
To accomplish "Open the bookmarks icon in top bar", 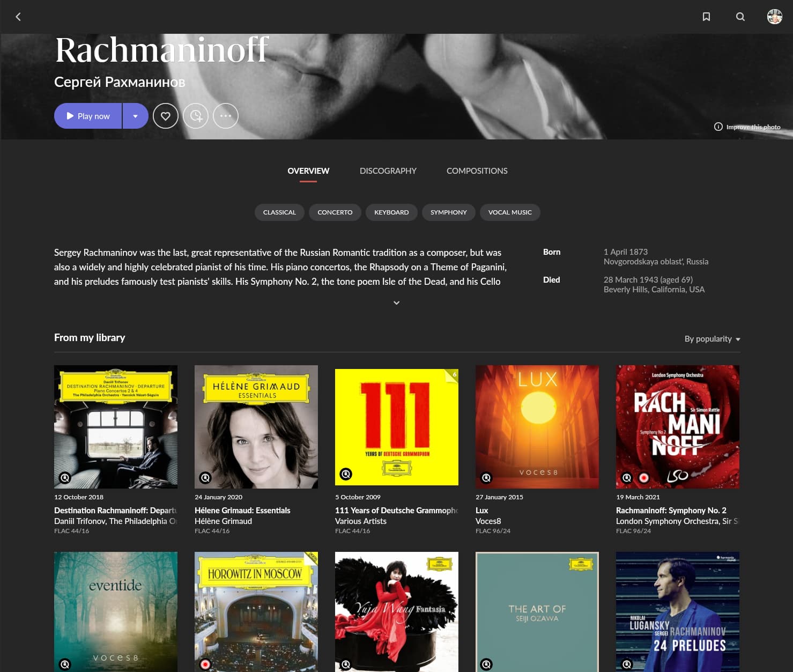I will click(706, 17).
